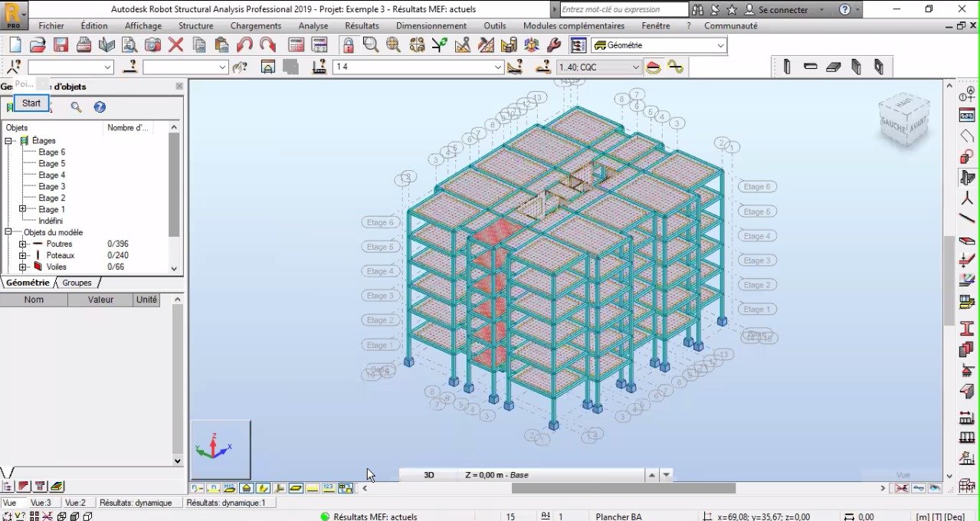Viewport: 980px width, 521px height.
Task: Expand the Poutres tree node
Action: point(22,244)
